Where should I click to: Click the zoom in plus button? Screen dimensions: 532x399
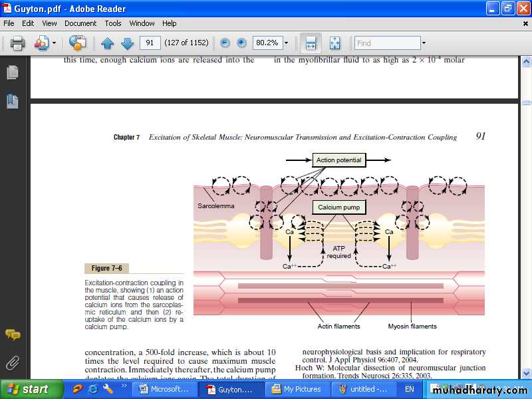pyautogui.click(x=241, y=43)
